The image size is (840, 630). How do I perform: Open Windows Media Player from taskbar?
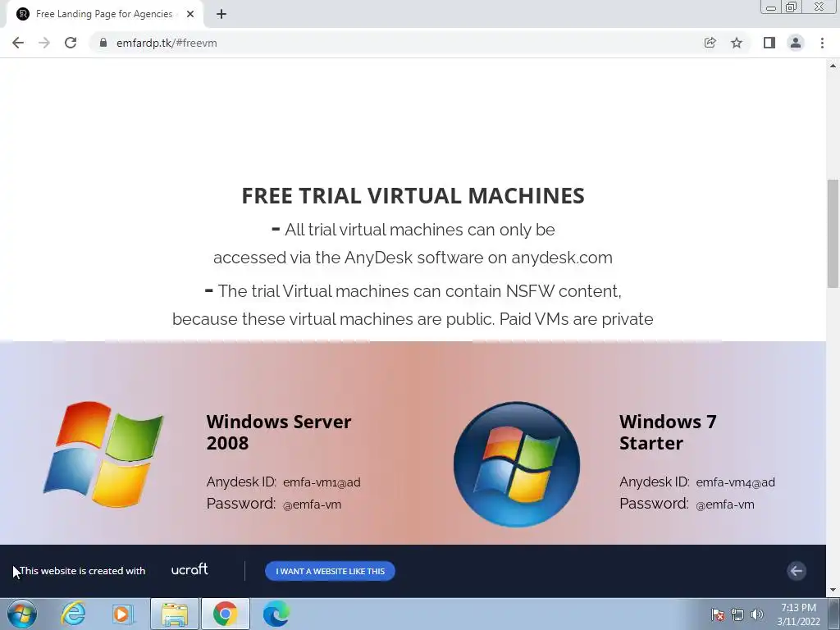[123, 614]
